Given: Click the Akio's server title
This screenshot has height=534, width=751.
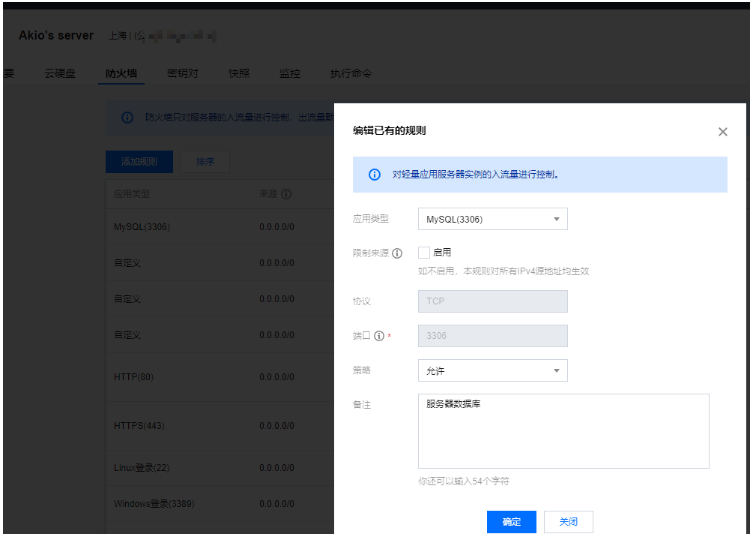Looking at the screenshot, I should coord(56,35).
